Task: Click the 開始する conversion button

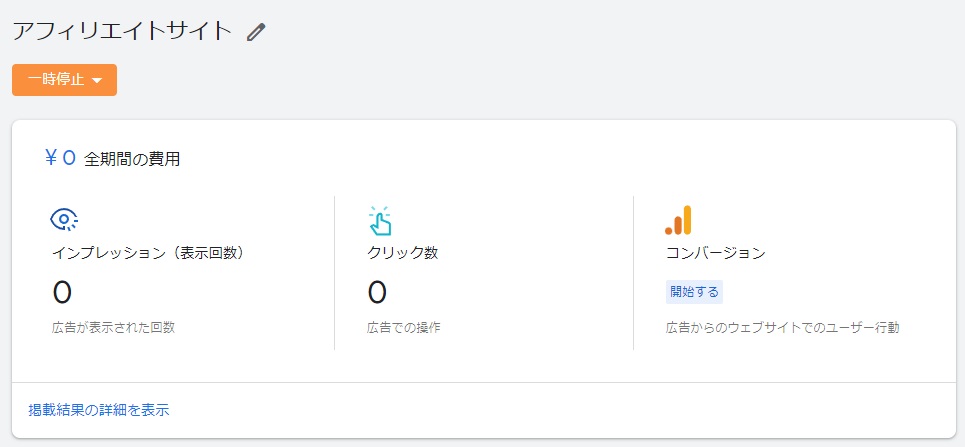Action: click(x=694, y=292)
